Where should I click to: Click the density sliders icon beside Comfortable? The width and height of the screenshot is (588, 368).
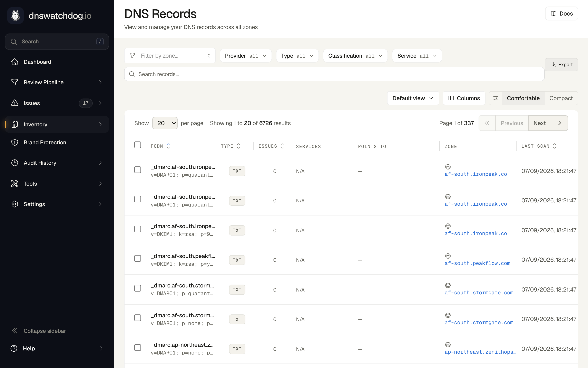[x=496, y=98]
